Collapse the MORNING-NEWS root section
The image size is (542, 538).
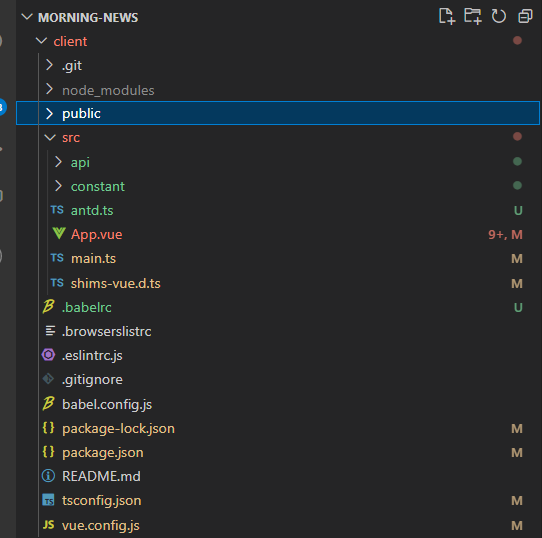pos(27,17)
